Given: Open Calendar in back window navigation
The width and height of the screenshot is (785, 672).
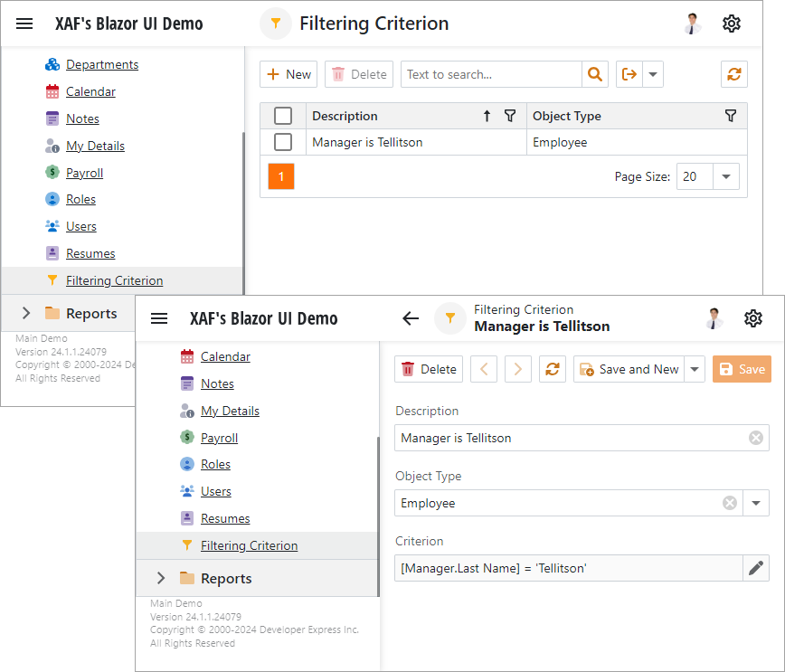Looking at the screenshot, I should [90, 91].
